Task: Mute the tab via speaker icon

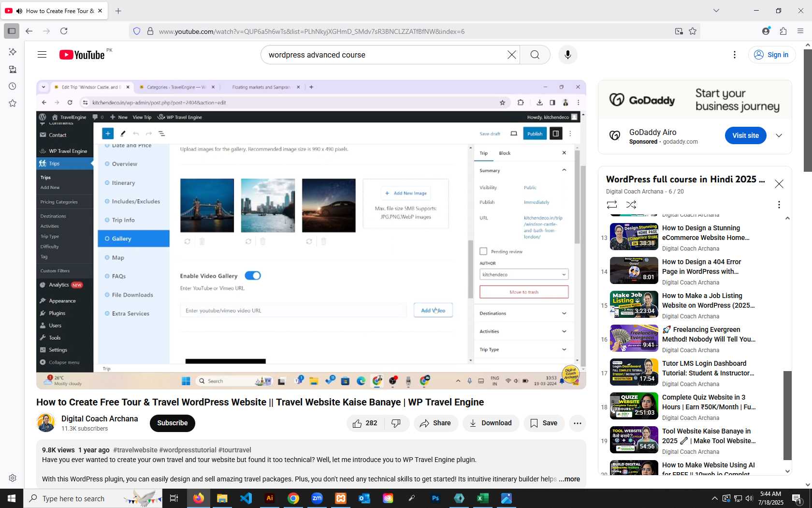Action: 19,11
